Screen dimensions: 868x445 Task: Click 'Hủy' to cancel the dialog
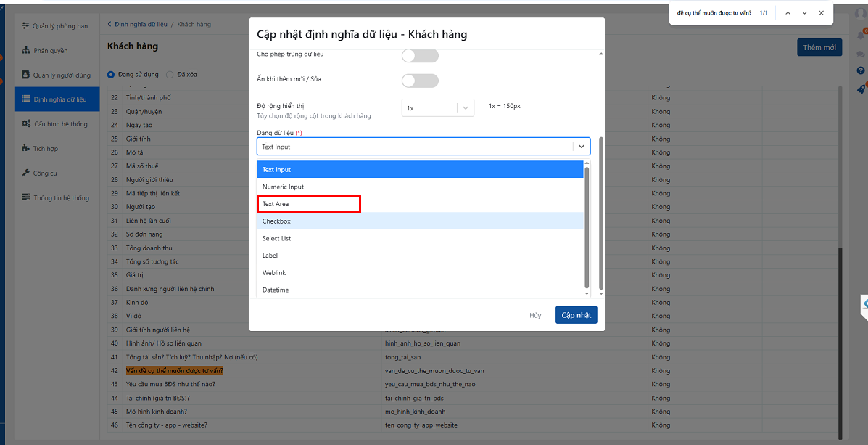coord(535,316)
